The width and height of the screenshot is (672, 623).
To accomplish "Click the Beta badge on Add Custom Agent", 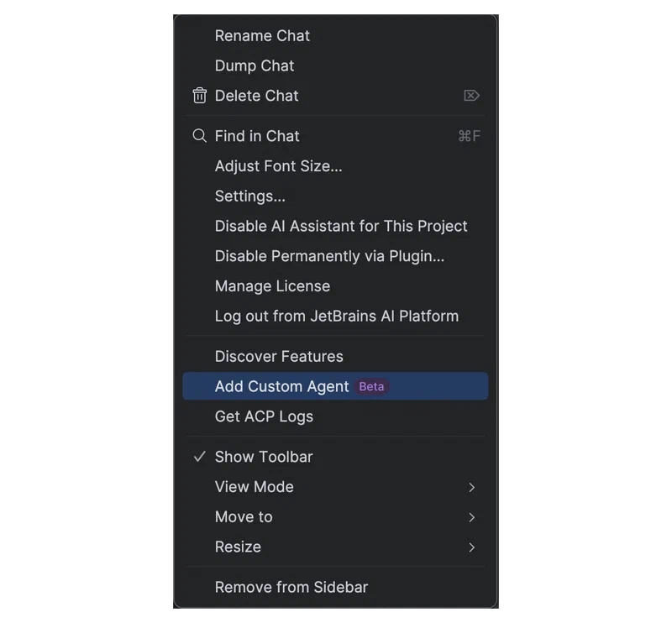I will point(371,386).
